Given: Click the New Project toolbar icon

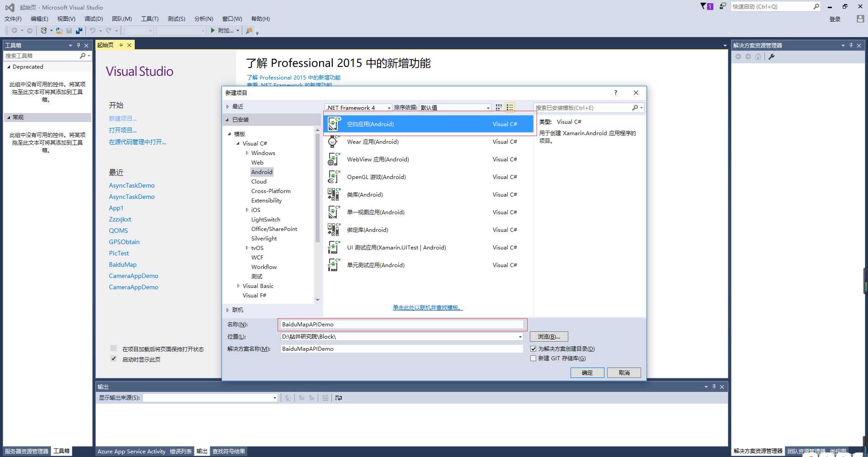Looking at the screenshot, I should click(x=44, y=30).
